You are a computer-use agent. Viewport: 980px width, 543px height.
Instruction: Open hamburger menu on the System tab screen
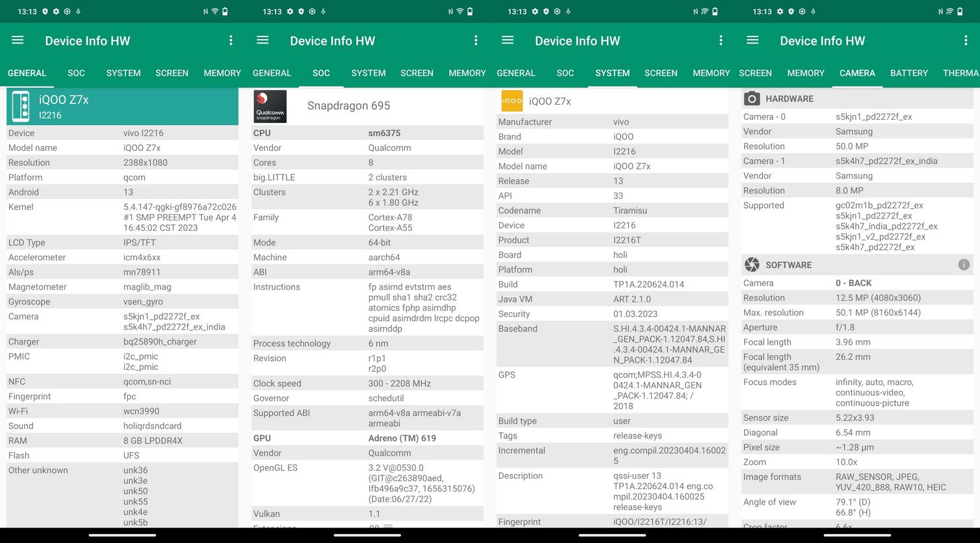coord(508,40)
